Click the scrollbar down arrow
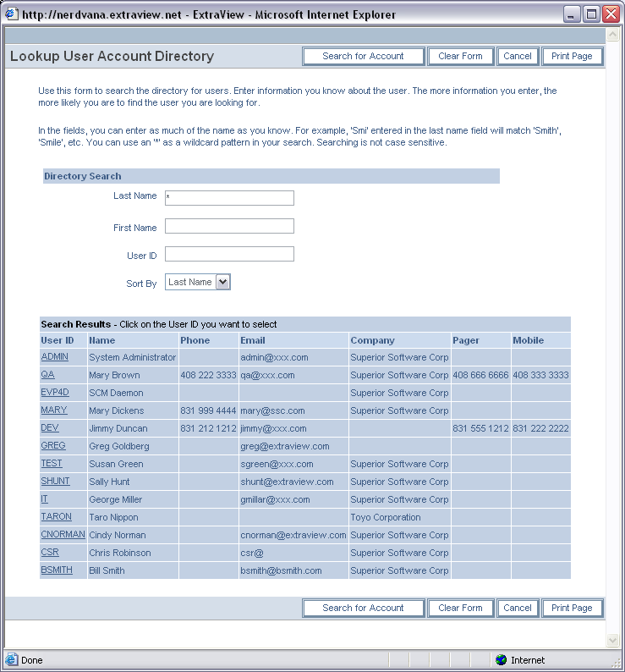The height and width of the screenshot is (672, 625). (x=613, y=641)
